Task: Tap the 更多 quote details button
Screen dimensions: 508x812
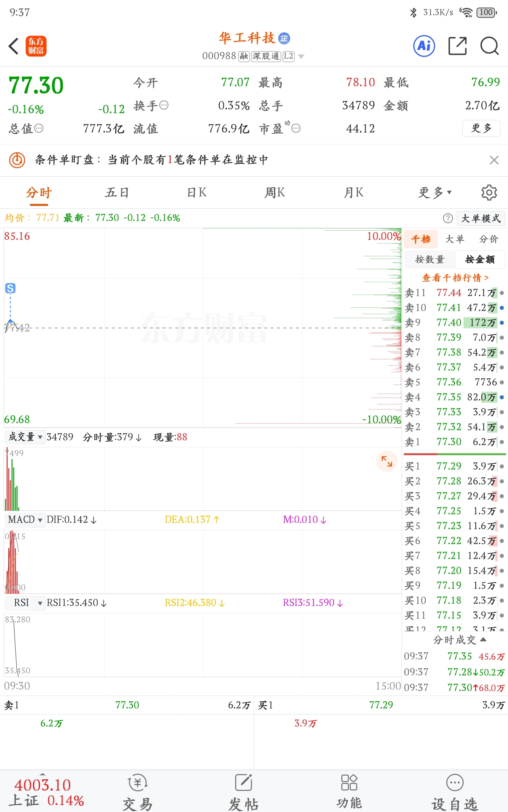Action: click(x=481, y=128)
